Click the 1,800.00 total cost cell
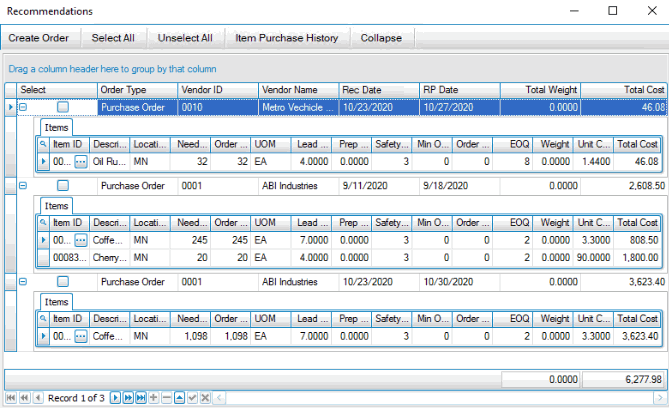 click(x=638, y=258)
